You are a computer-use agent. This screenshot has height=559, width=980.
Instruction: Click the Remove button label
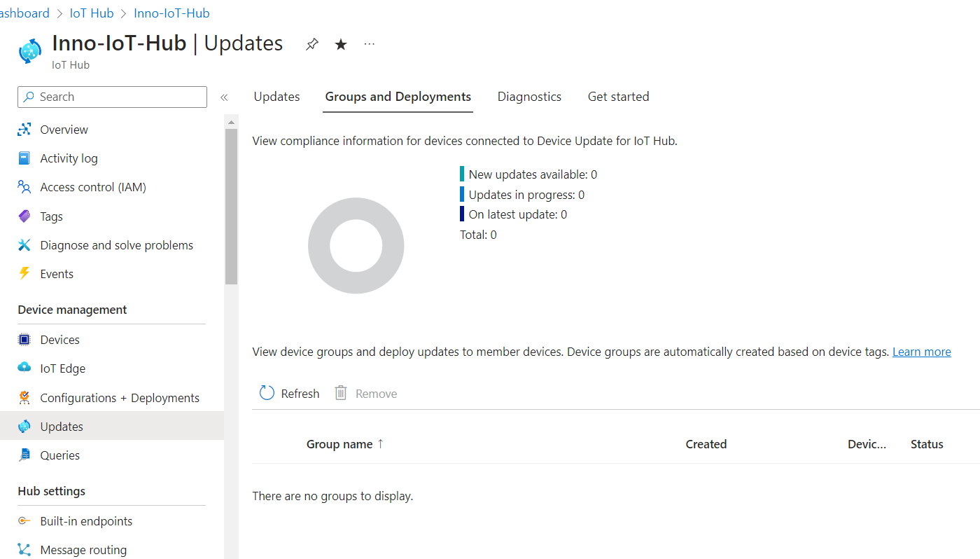click(x=376, y=394)
